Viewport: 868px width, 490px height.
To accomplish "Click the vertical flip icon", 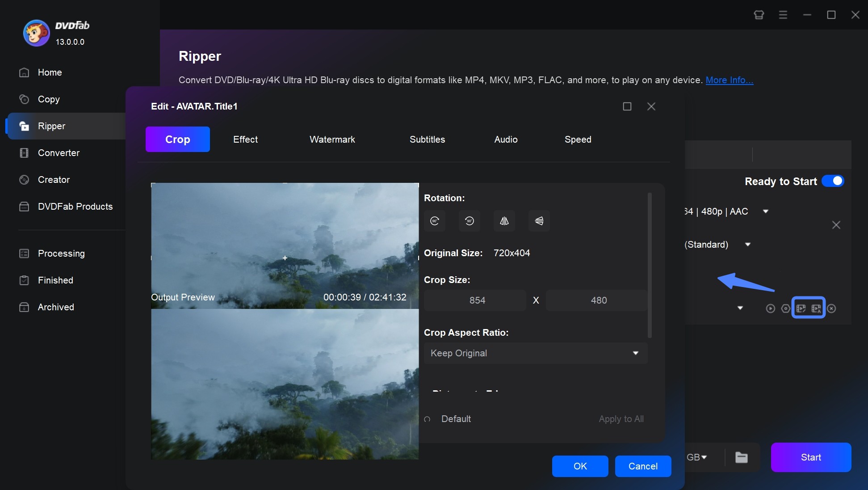I will click(x=538, y=220).
